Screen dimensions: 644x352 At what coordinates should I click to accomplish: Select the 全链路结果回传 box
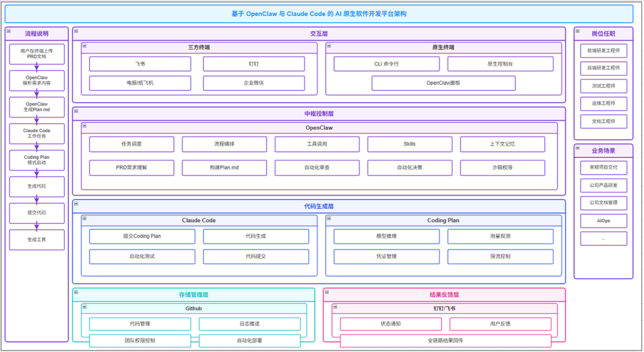pyautogui.click(x=445, y=341)
